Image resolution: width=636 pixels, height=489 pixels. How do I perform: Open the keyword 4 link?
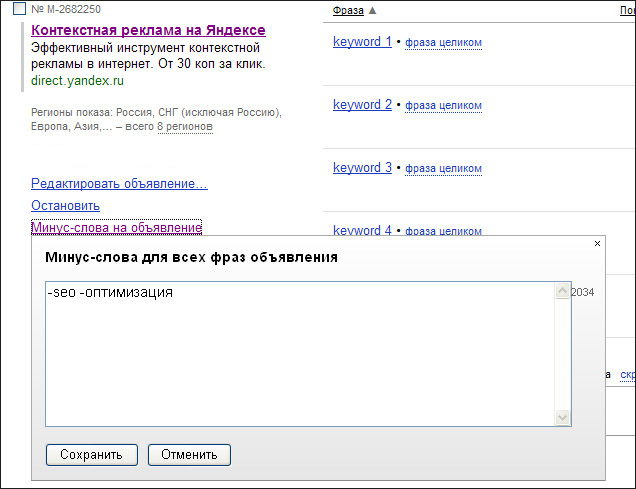(362, 230)
